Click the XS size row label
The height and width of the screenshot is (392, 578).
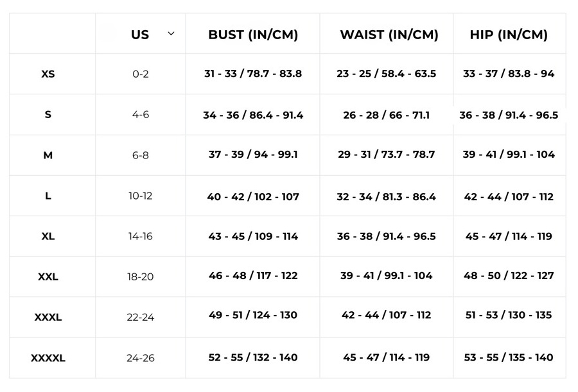click(x=48, y=74)
